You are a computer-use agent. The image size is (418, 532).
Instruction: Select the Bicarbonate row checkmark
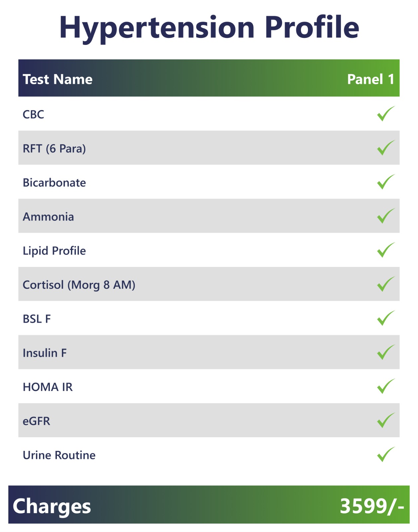tap(386, 182)
